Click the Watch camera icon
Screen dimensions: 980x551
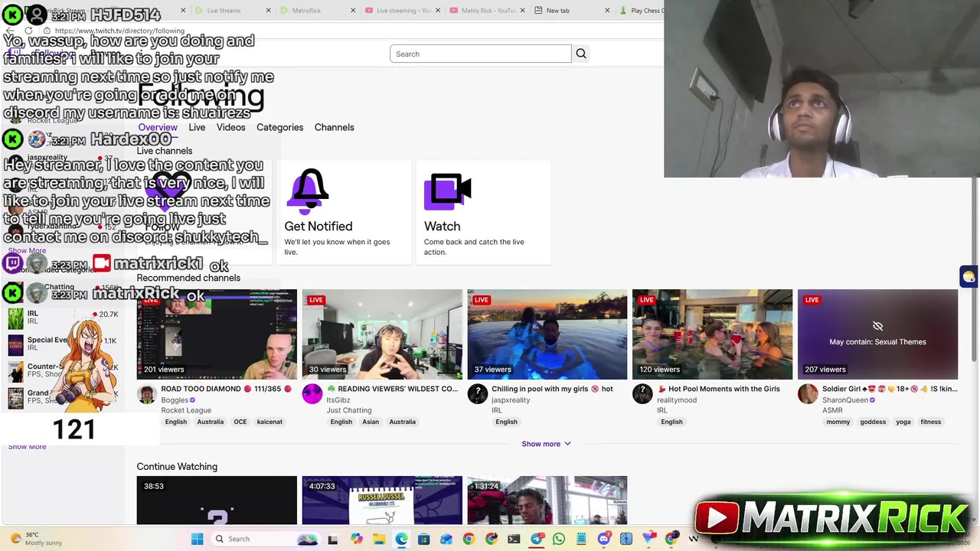tap(447, 191)
